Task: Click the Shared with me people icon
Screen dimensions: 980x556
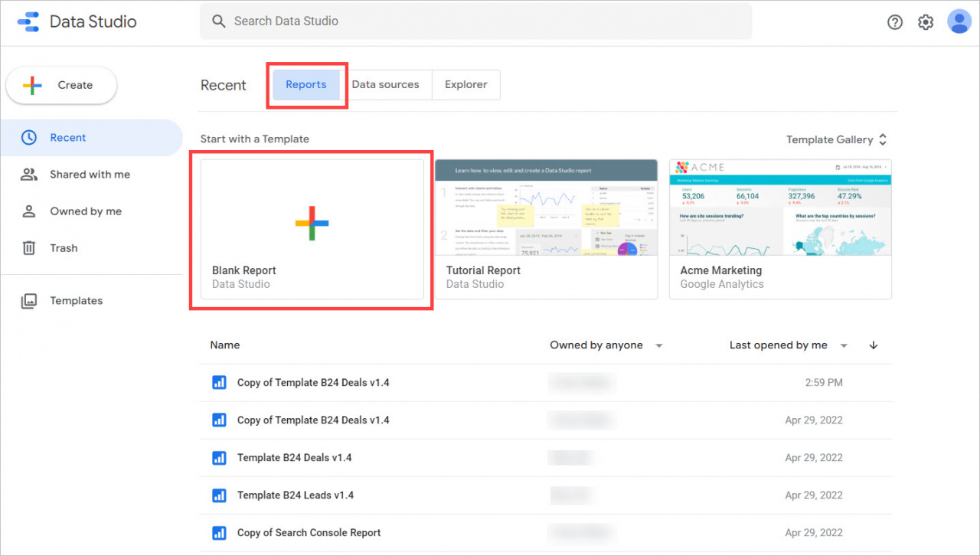Action: click(28, 175)
